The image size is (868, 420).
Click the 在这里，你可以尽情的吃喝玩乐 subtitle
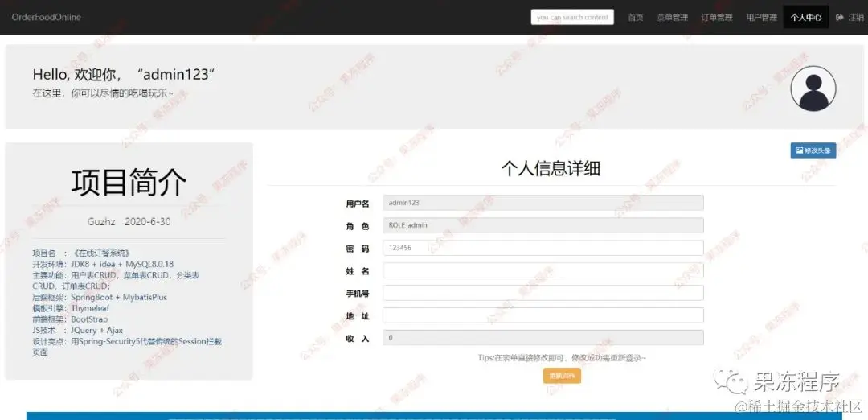click(x=103, y=93)
